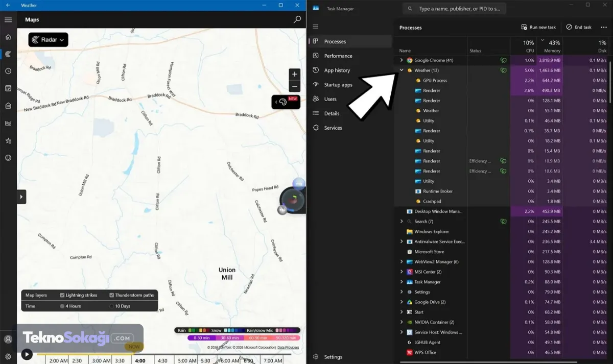Select the 4 Hours time radio button

click(62, 306)
